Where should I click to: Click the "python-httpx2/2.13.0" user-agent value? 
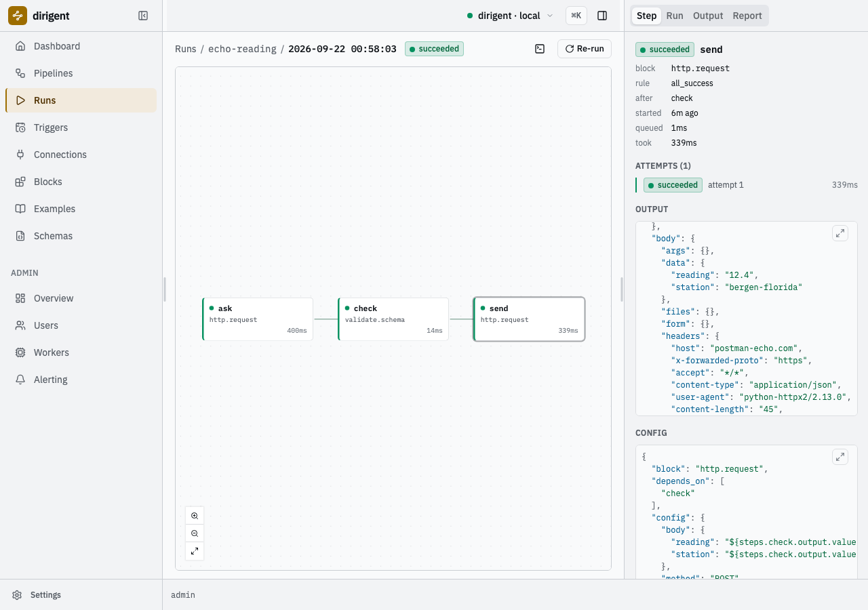(793, 397)
